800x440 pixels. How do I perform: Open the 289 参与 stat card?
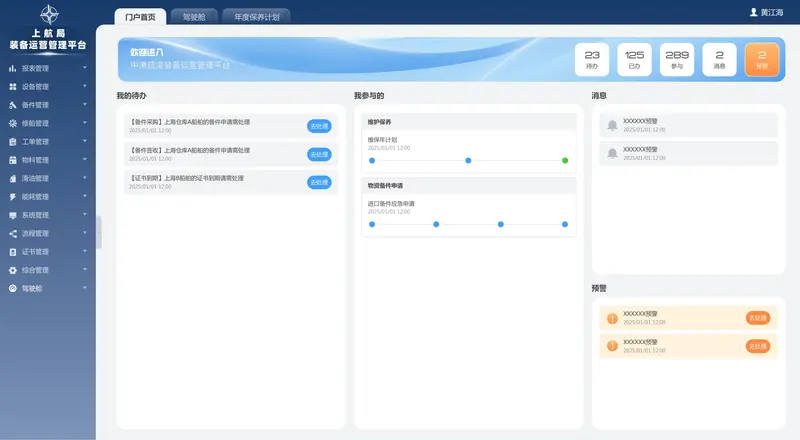[x=677, y=60]
